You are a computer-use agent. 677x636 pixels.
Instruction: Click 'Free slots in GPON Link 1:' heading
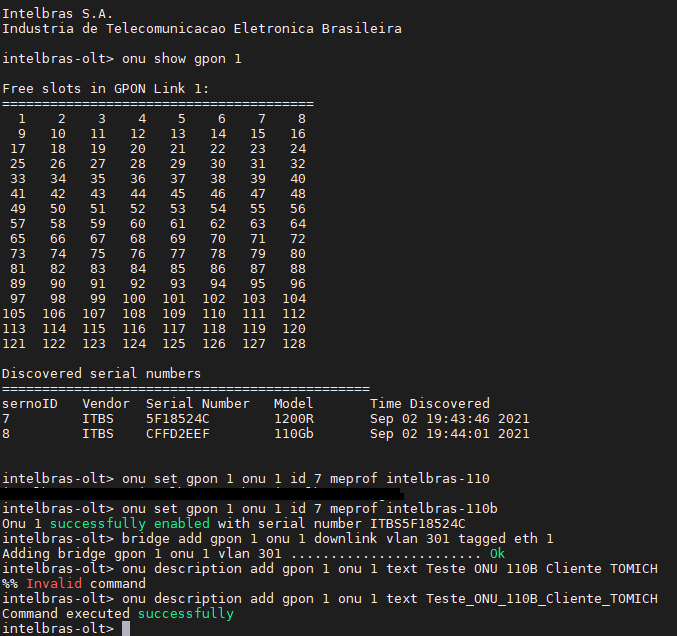(105, 89)
